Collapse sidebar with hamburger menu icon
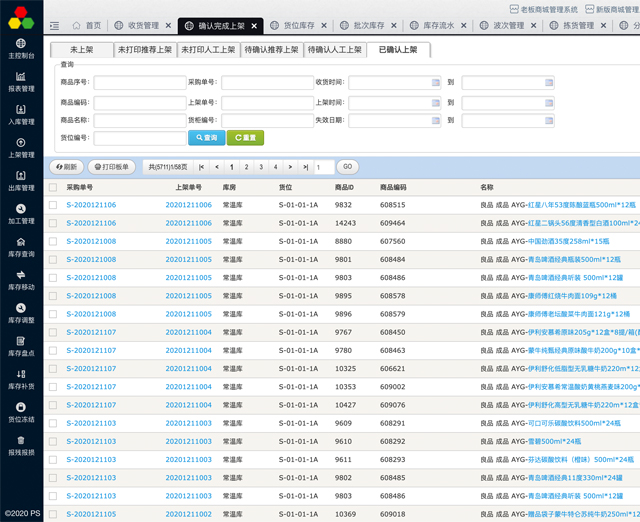Screen dimensions: 640x522 [x=54, y=25]
